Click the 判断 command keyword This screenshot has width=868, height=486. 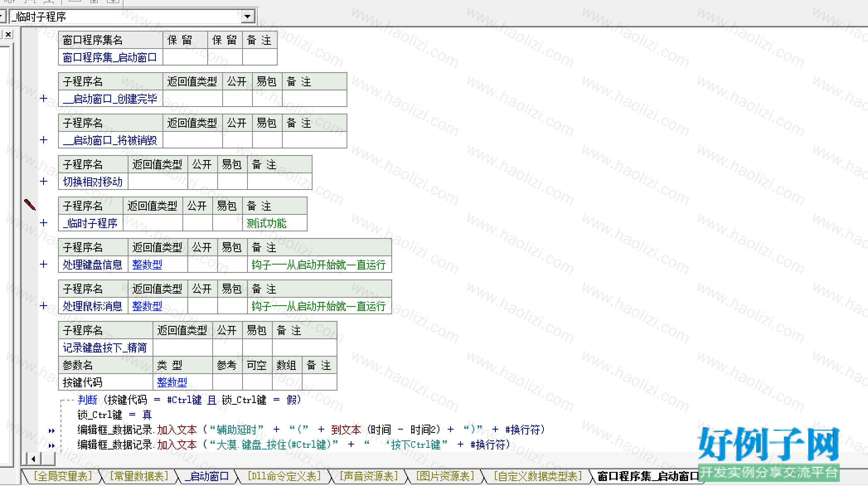(x=87, y=400)
